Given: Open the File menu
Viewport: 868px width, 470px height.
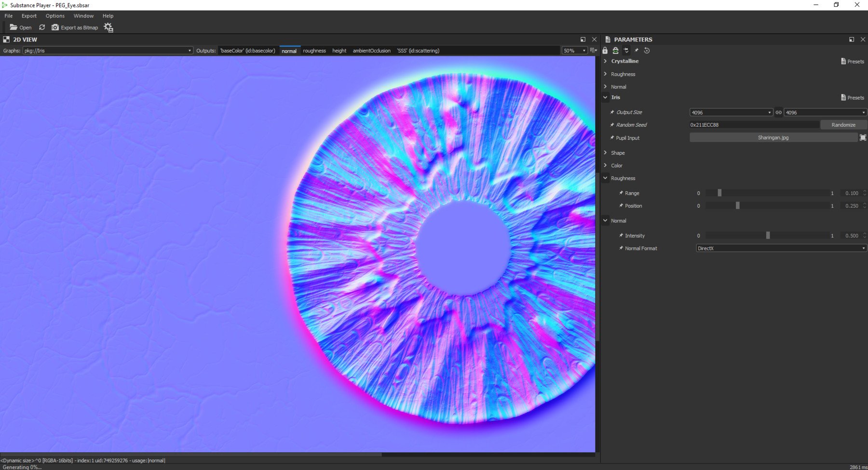Looking at the screenshot, I should point(9,16).
